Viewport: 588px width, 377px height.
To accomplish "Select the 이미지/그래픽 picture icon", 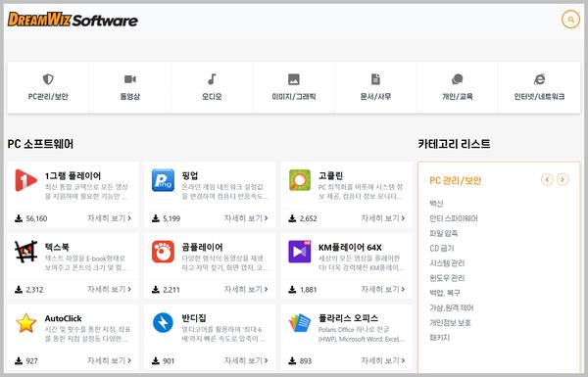I will pyautogui.click(x=294, y=79).
